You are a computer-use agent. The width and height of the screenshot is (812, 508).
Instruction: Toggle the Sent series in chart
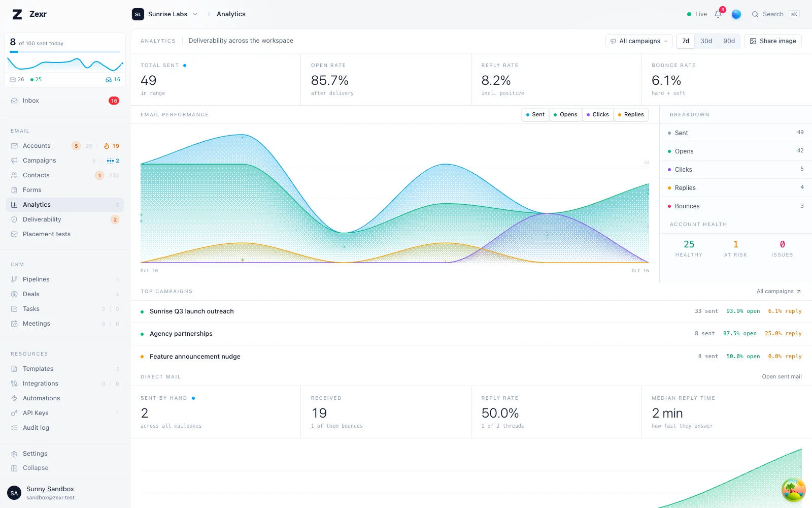coord(535,115)
